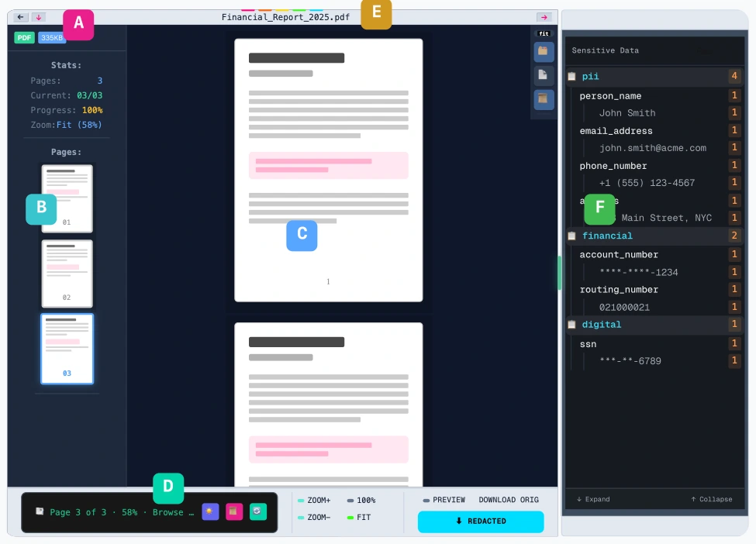Click the clipboard icon beside the financial category
The width and height of the screenshot is (756, 544).
(571, 236)
